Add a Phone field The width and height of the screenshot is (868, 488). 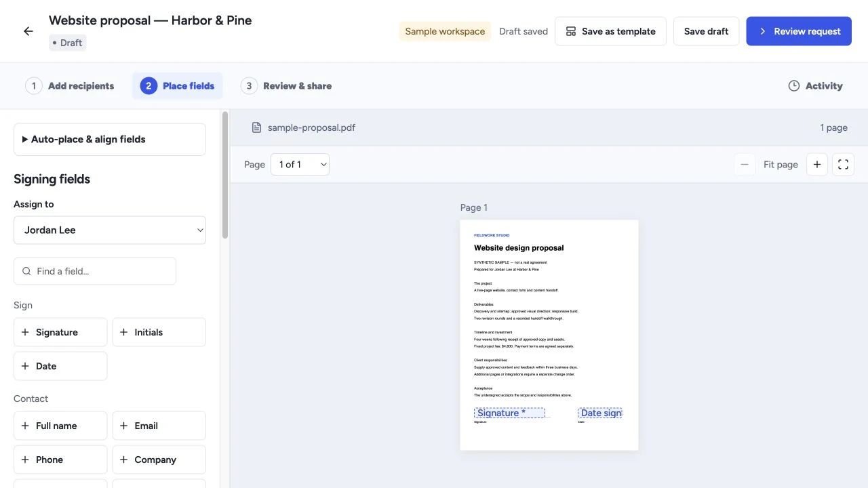[x=60, y=460]
